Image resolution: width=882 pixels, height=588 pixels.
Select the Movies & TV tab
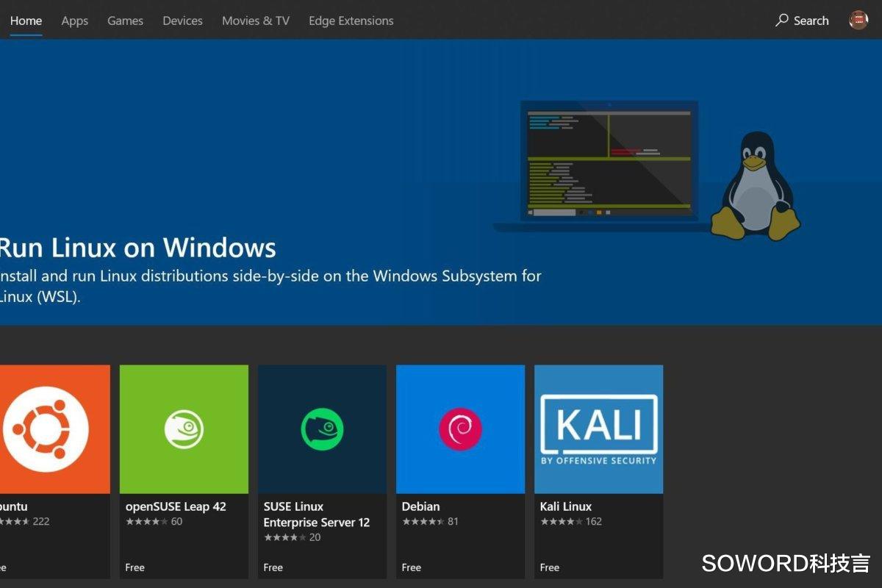click(x=256, y=21)
